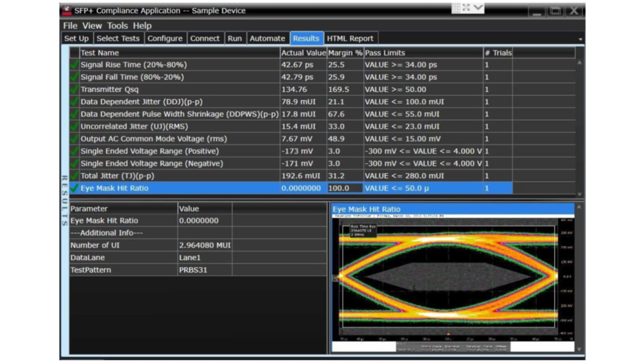Click pass checkmark for Total Jitter
This screenshot has width=644, height=362.
click(74, 175)
